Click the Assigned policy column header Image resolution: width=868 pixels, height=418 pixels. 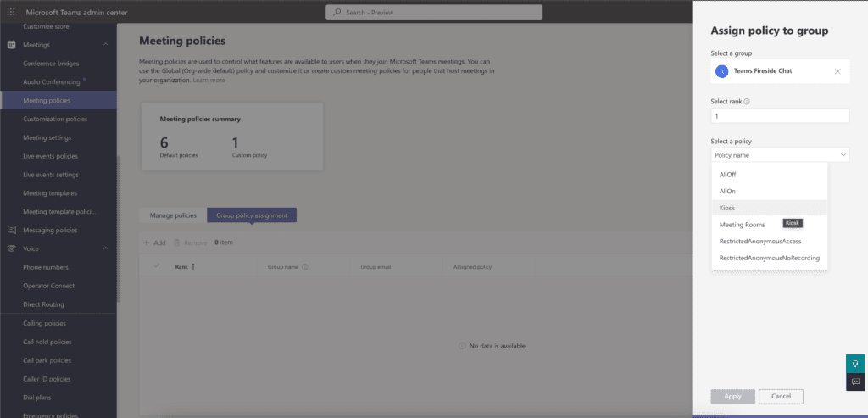point(472,267)
